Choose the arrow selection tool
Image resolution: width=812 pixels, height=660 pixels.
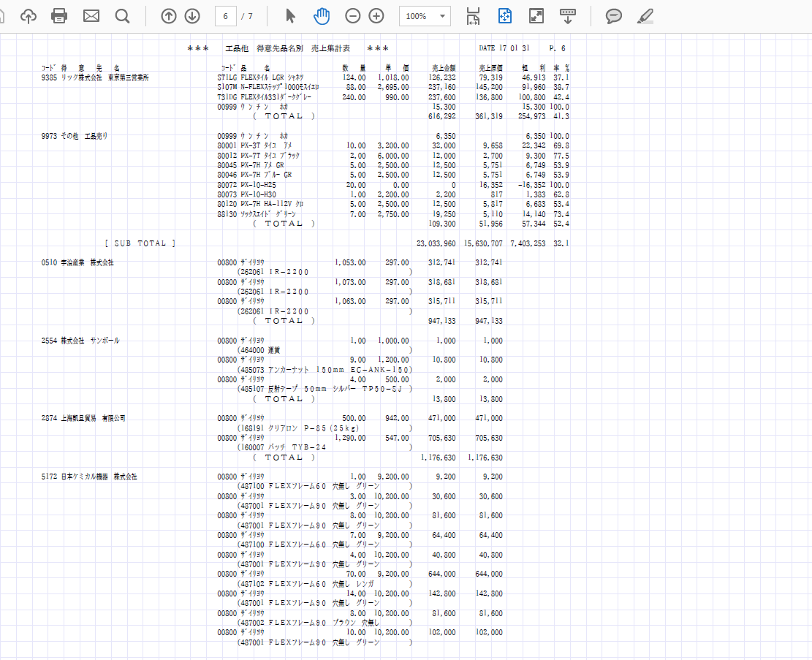coord(290,16)
